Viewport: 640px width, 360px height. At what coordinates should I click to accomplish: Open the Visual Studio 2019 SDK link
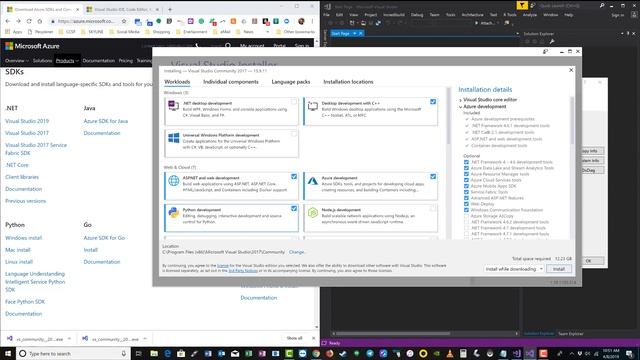click(27, 121)
